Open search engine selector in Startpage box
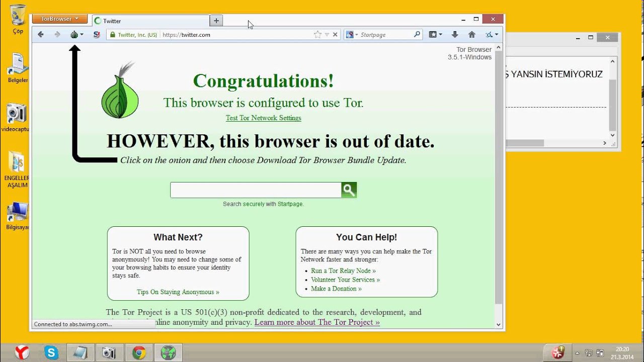The height and width of the screenshot is (362, 644). tap(352, 35)
